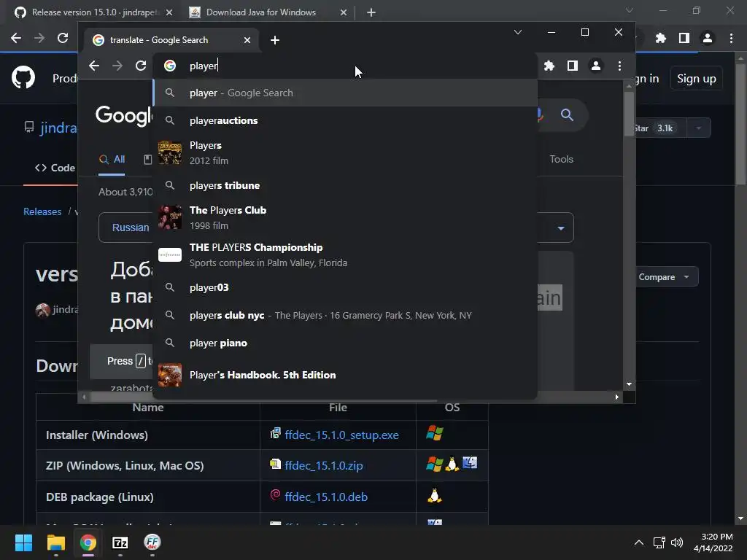The height and width of the screenshot is (560, 747).
Task: Click the Google search magnifier button on the page
Action: (566, 114)
